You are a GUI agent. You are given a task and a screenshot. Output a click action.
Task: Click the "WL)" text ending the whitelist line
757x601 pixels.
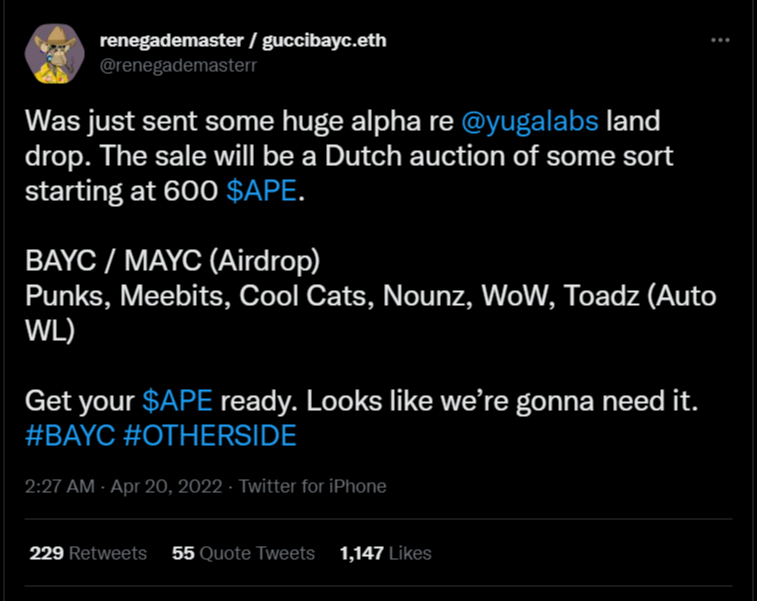(x=48, y=332)
